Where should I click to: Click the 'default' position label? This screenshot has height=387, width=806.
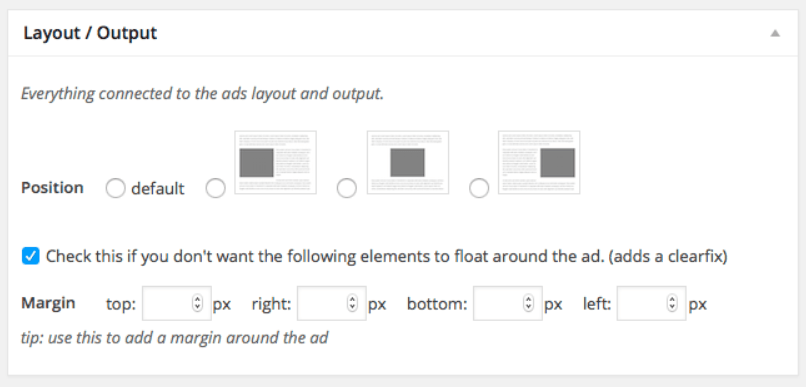click(157, 189)
